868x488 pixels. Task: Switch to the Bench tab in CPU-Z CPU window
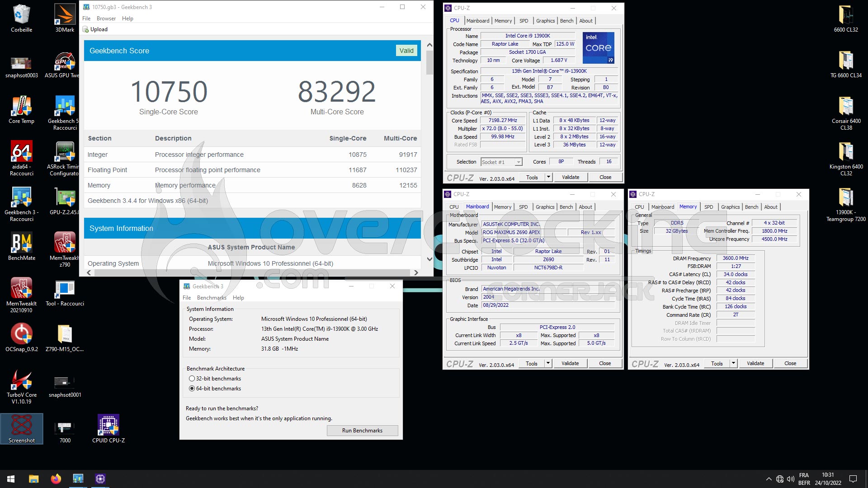(x=566, y=21)
